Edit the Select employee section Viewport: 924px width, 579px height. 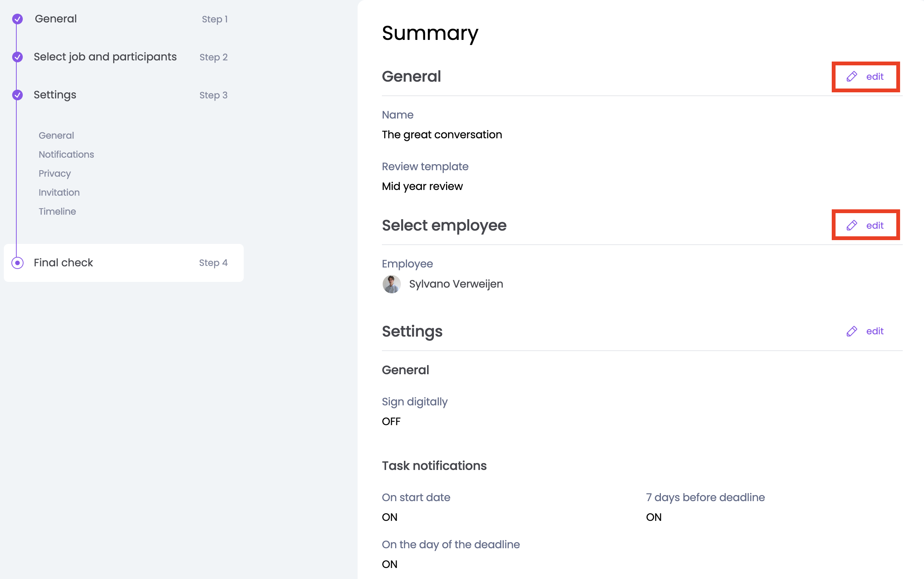[875, 225]
